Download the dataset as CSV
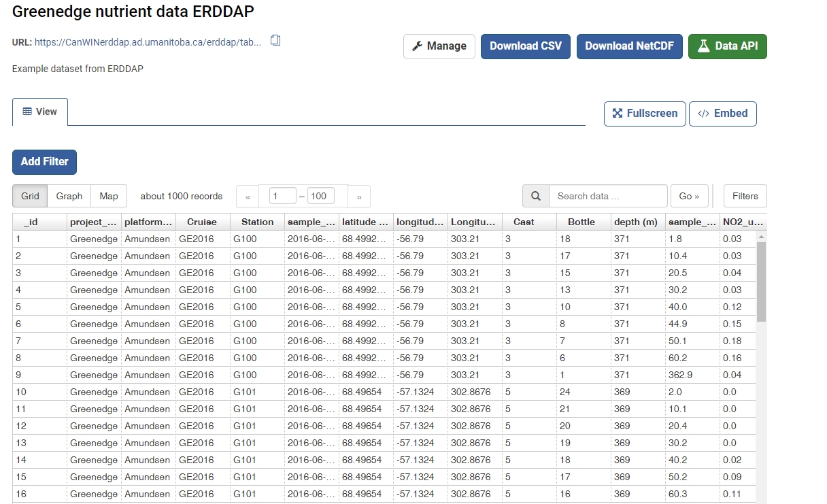This screenshot has width=827, height=504. click(526, 46)
